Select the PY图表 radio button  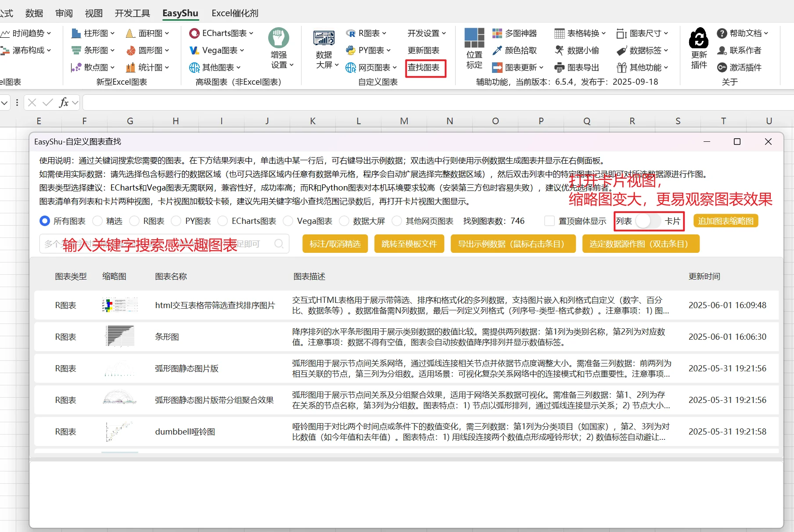coord(176,221)
